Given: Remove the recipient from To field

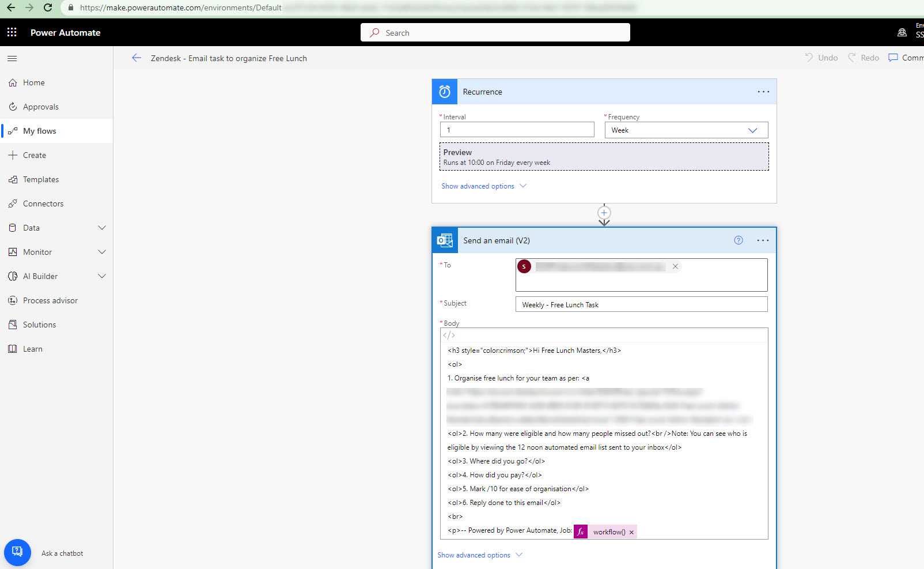Looking at the screenshot, I should (675, 266).
